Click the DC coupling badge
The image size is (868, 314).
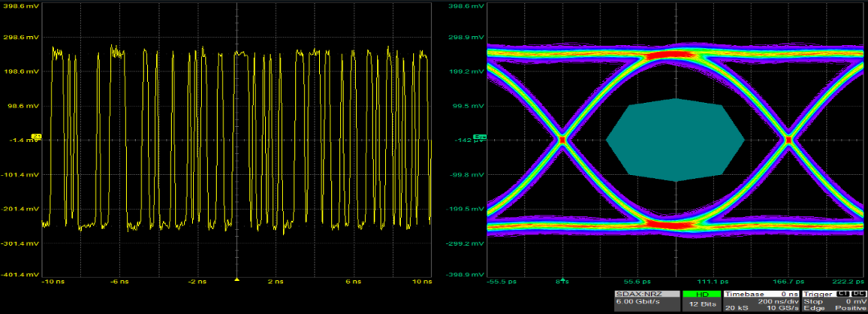pyautogui.click(x=859, y=294)
